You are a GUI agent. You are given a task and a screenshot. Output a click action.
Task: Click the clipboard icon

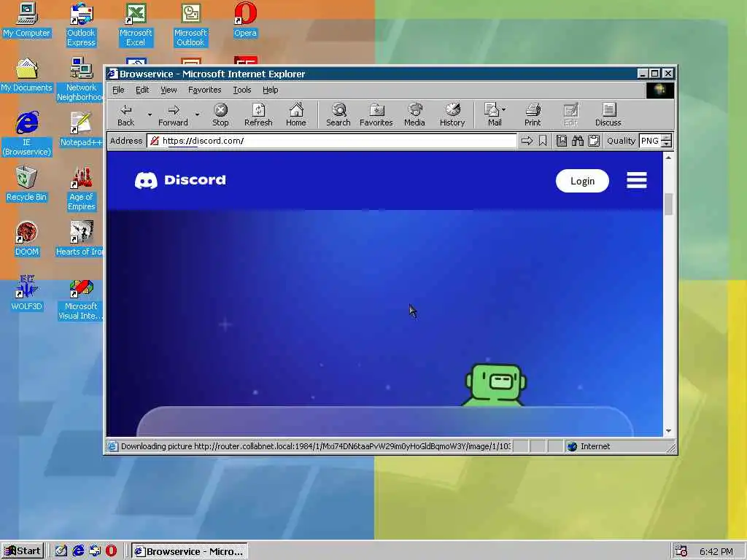pos(594,141)
